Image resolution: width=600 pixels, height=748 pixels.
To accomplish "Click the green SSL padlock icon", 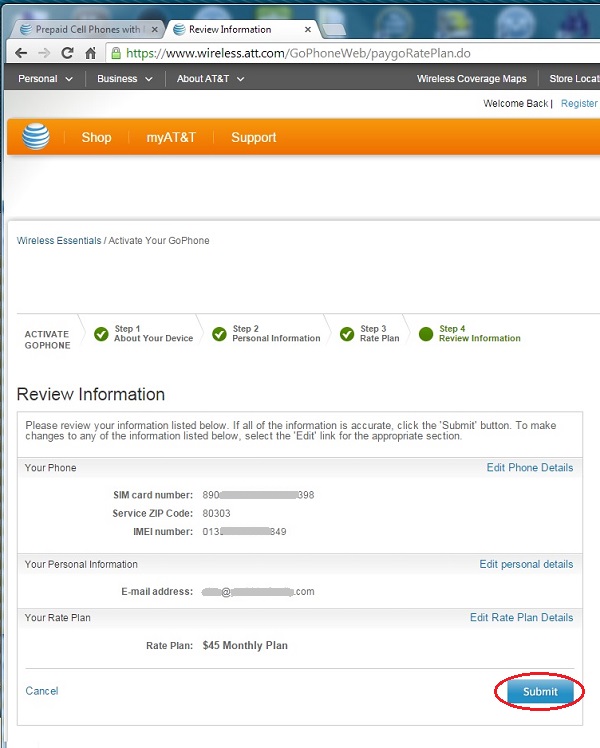I will 116,53.
